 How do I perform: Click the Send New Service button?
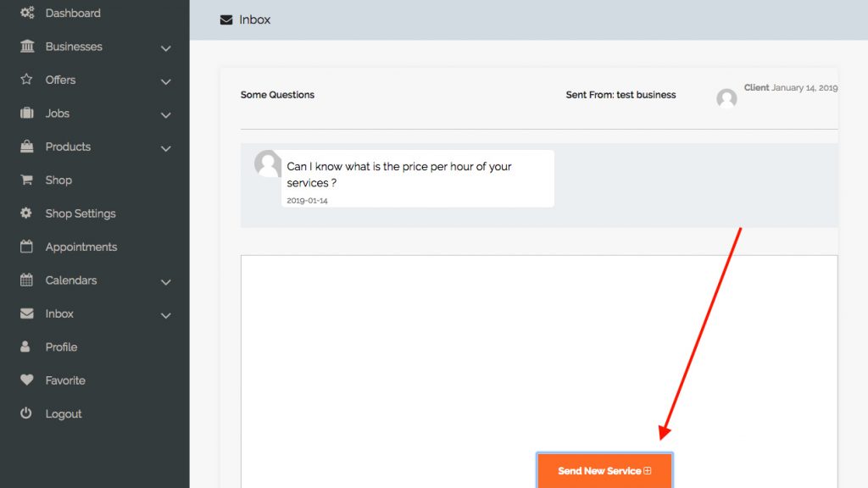click(604, 470)
